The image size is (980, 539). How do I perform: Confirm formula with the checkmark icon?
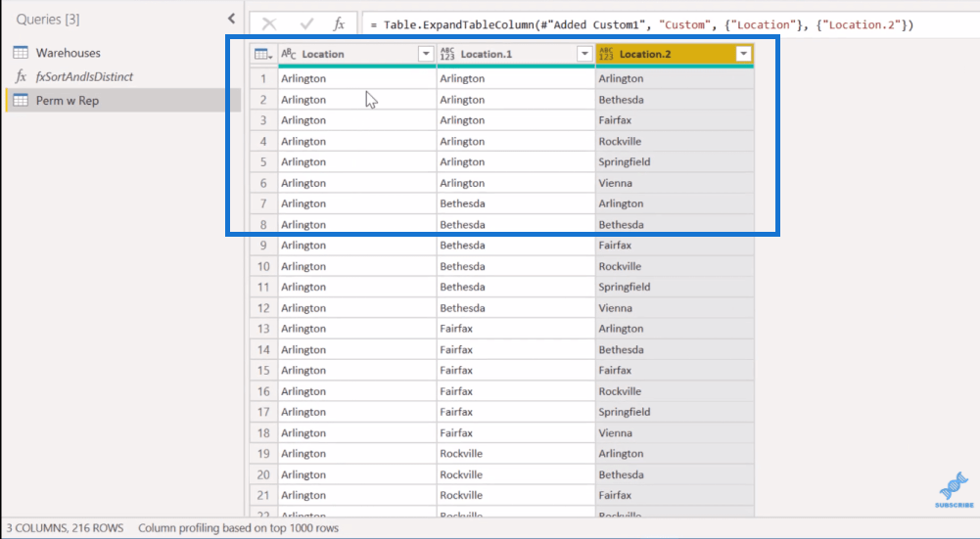click(306, 24)
